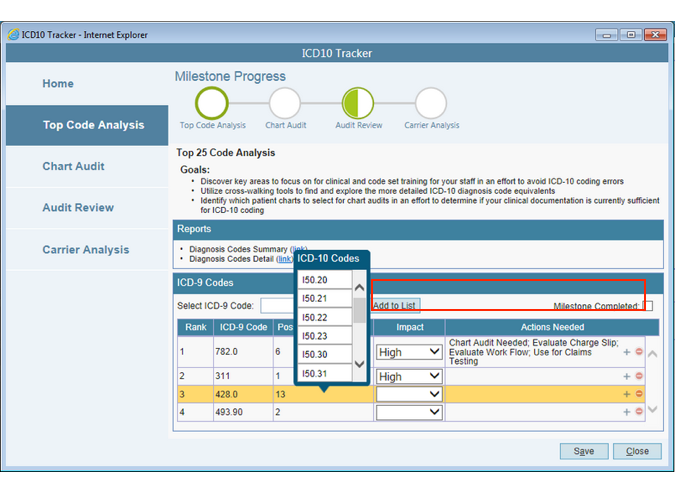Open Chart Audit in the left sidebar
Image resolution: width=675 pixels, height=485 pixels.
pos(73,167)
